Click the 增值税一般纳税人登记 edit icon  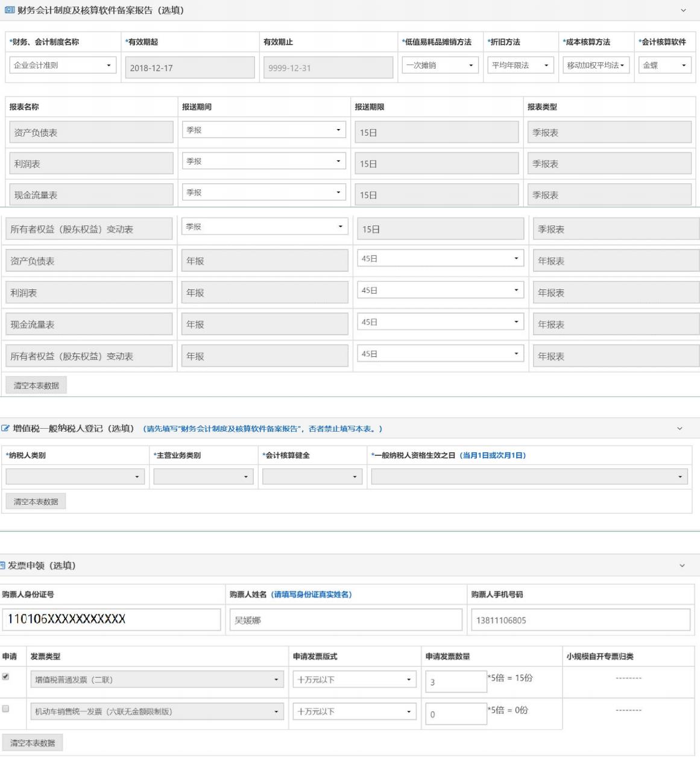point(5,429)
